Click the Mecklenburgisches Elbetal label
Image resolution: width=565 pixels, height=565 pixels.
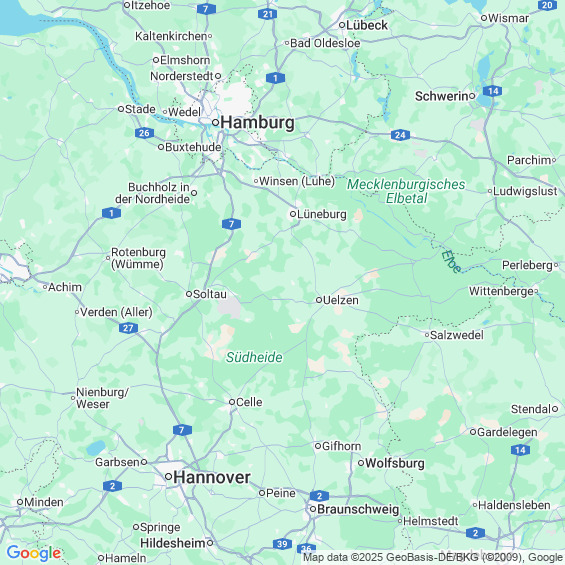tap(406, 191)
